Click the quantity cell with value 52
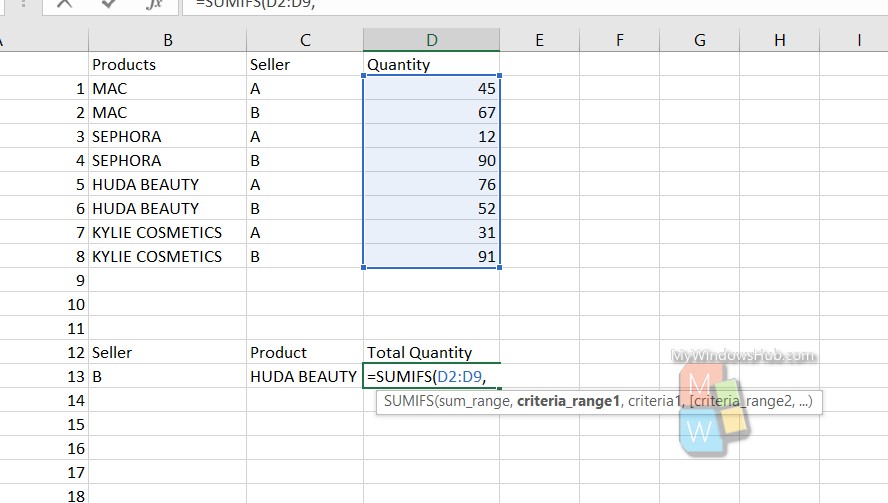The height and width of the screenshot is (503, 888). click(x=432, y=208)
